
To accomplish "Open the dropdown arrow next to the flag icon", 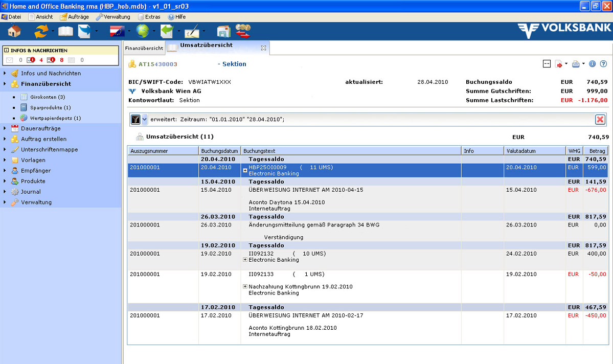I will click(129, 31).
